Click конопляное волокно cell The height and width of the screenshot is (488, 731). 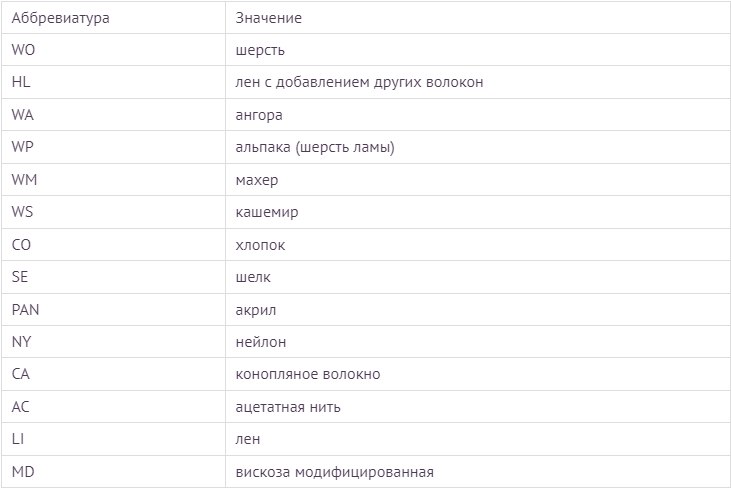click(x=478, y=374)
